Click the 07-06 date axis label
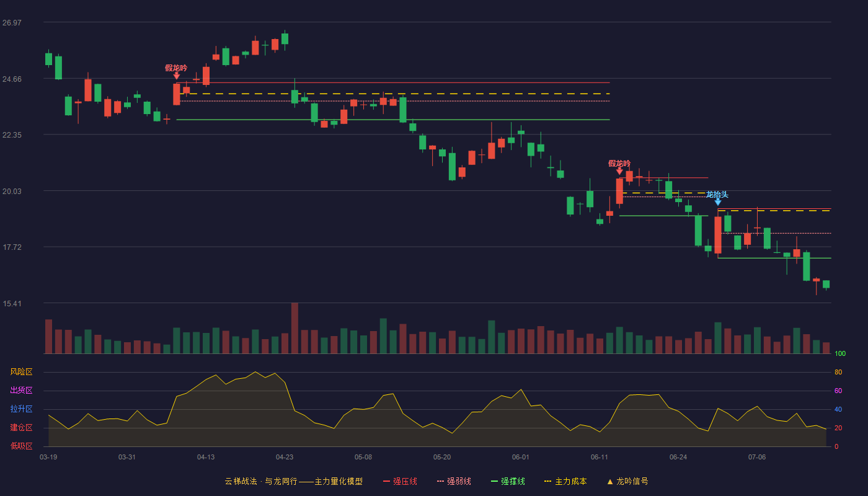Screen dimensions: 868x496 [x=757, y=457]
